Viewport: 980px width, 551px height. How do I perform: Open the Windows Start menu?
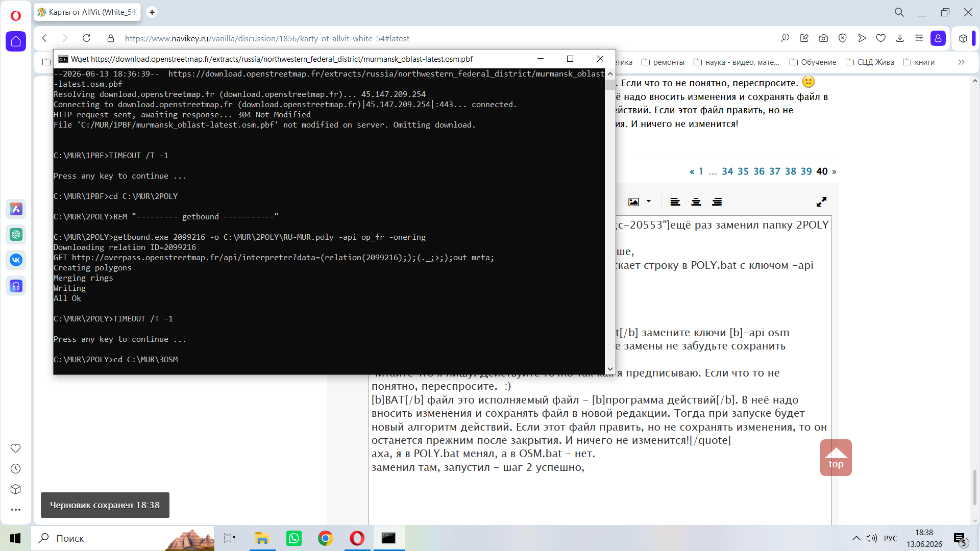15,538
